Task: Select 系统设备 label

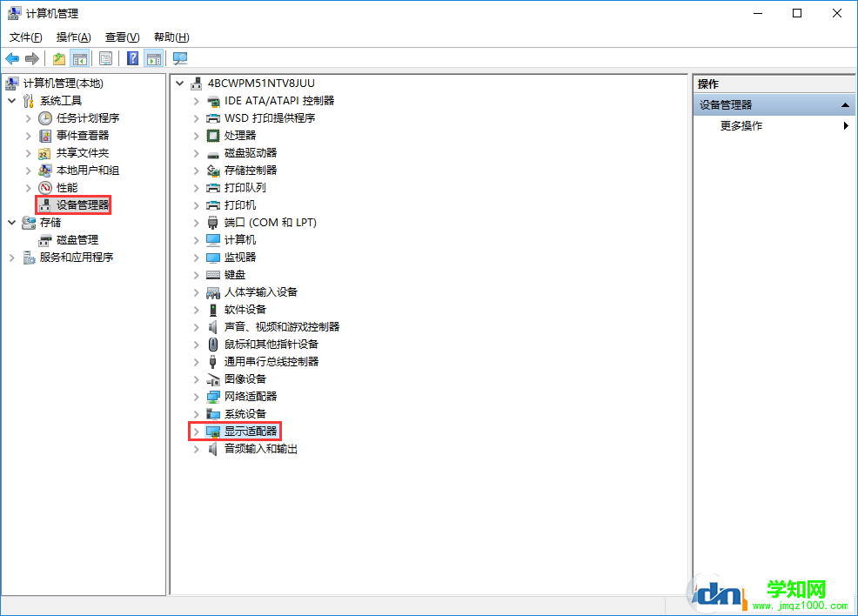Action: pyautogui.click(x=245, y=414)
